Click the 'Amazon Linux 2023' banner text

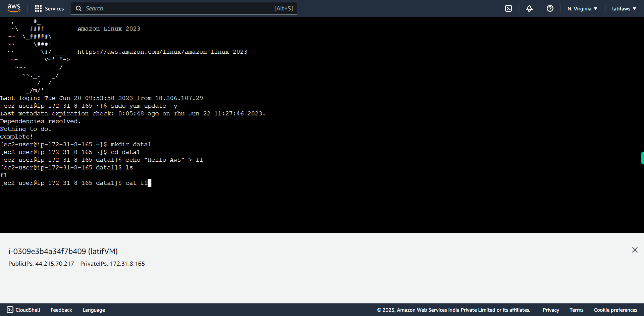[x=109, y=29]
